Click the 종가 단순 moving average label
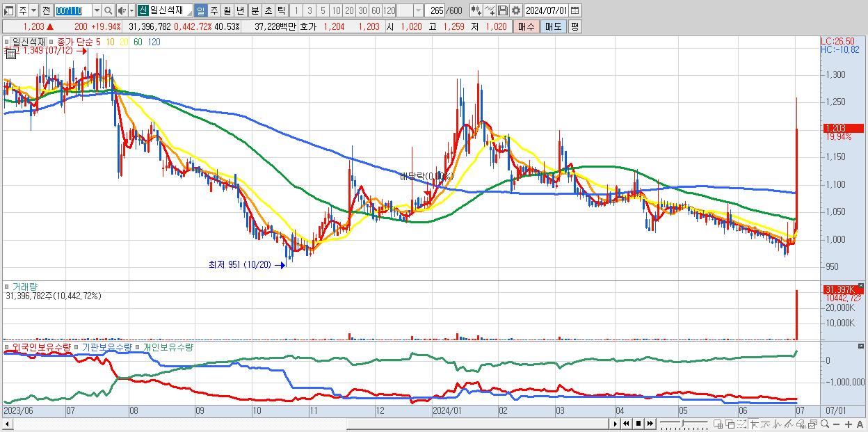This screenshot has height=432, width=868. [x=74, y=42]
